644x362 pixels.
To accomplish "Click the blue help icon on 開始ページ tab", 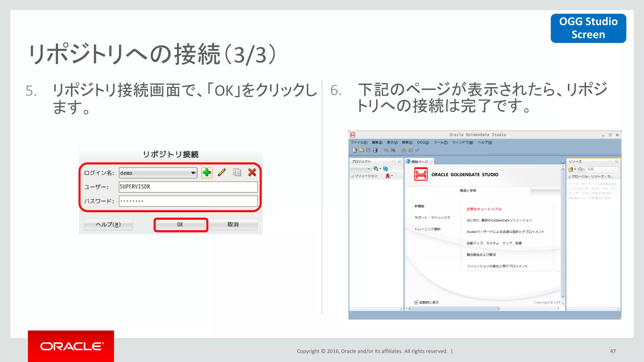I will [x=408, y=161].
